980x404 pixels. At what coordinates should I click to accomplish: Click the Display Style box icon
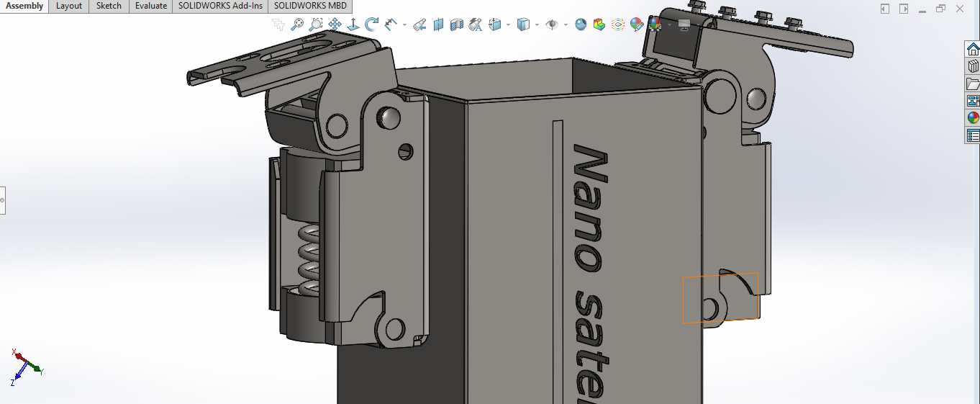523,24
